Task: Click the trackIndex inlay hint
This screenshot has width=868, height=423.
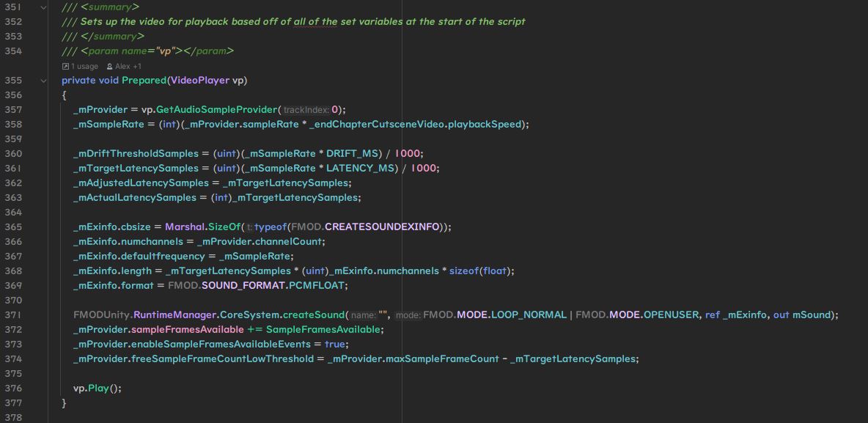Action: click(306, 110)
